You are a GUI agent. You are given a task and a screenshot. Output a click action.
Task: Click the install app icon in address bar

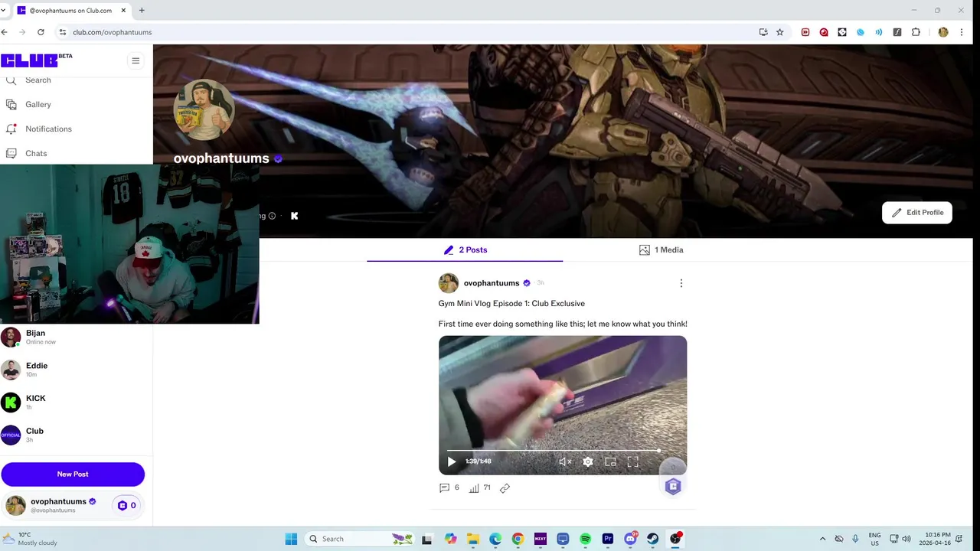point(763,32)
